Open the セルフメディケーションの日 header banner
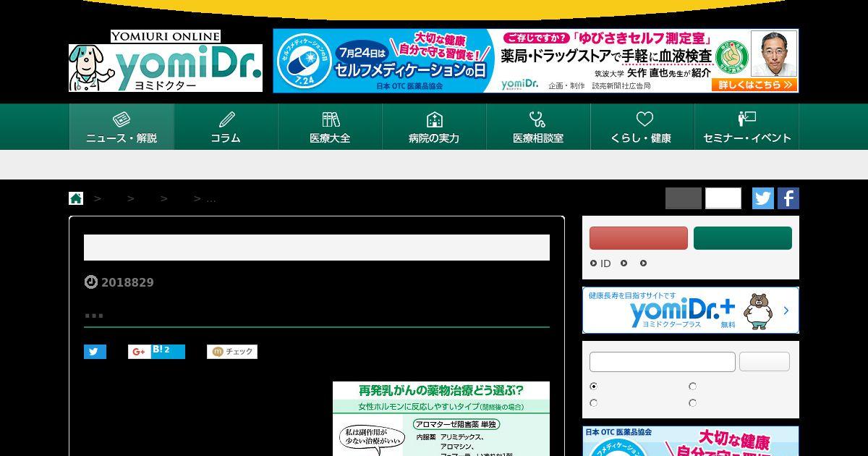The width and height of the screenshot is (868, 456). tap(535, 61)
